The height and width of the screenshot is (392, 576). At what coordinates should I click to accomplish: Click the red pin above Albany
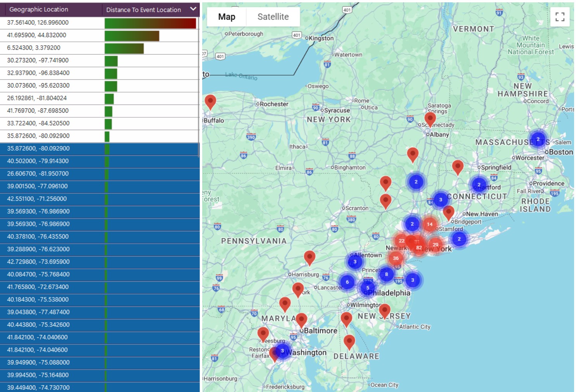[x=430, y=119]
